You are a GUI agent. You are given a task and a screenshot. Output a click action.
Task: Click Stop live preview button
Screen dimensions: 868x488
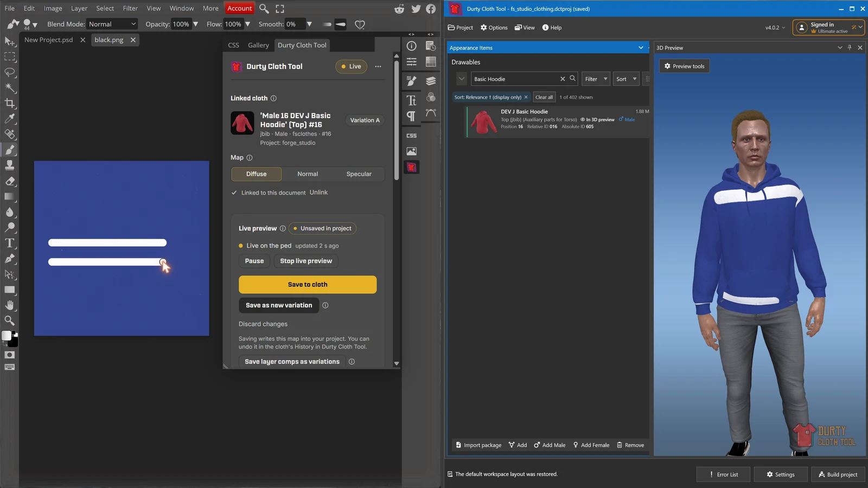coord(306,261)
